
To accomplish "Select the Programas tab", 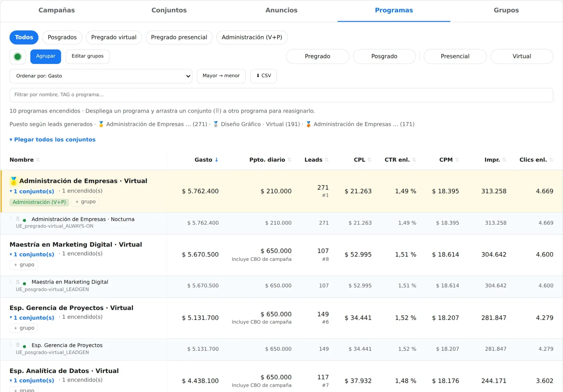I will tap(394, 11).
